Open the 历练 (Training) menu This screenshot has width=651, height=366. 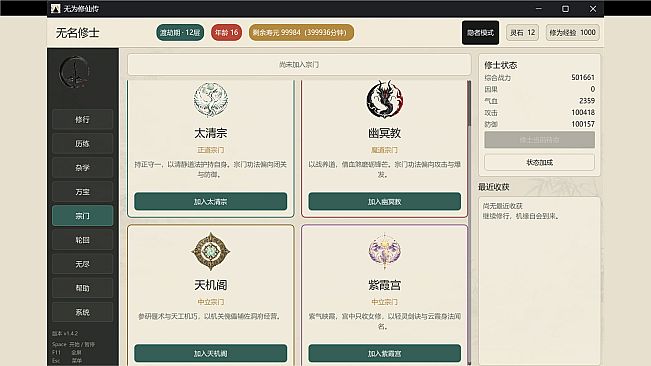tap(83, 144)
